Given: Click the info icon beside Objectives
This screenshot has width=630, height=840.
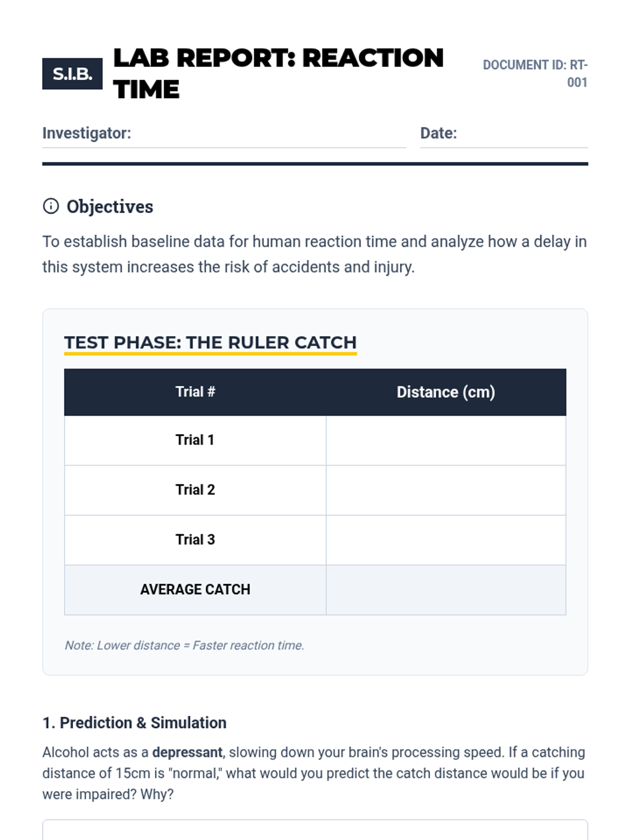Looking at the screenshot, I should coord(51,206).
